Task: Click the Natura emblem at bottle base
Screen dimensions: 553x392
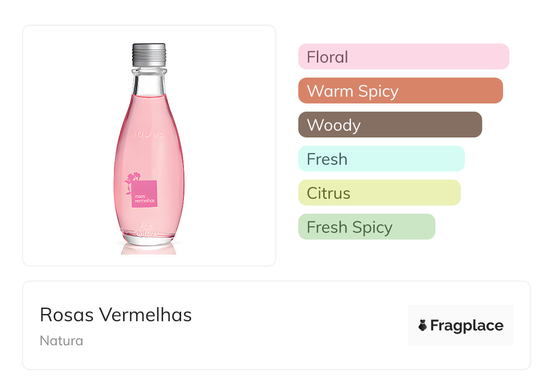Action: coord(146,225)
